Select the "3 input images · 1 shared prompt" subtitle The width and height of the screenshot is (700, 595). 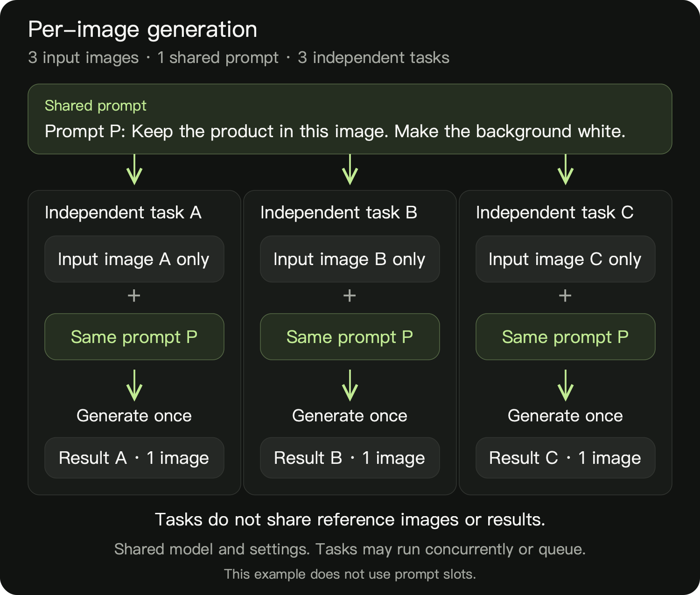(238, 57)
